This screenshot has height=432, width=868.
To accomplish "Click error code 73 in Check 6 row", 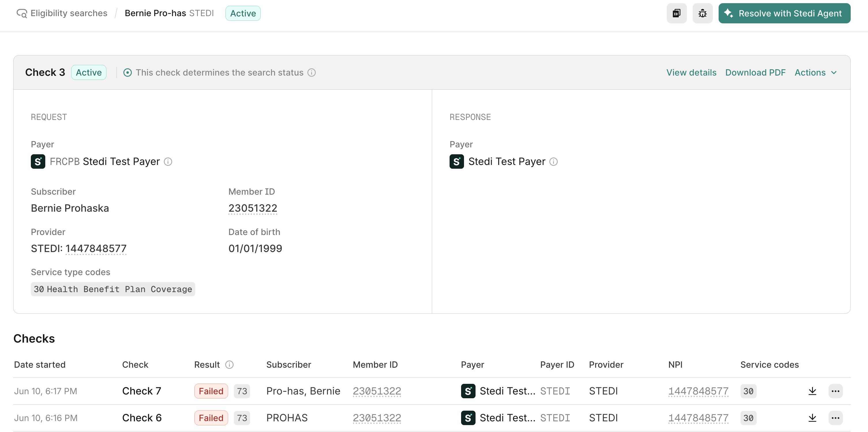I will [x=242, y=418].
